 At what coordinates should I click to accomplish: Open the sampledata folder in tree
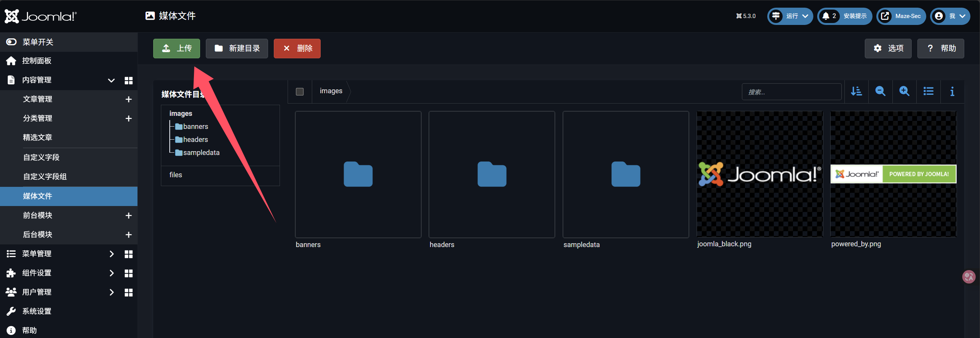point(201,153)
